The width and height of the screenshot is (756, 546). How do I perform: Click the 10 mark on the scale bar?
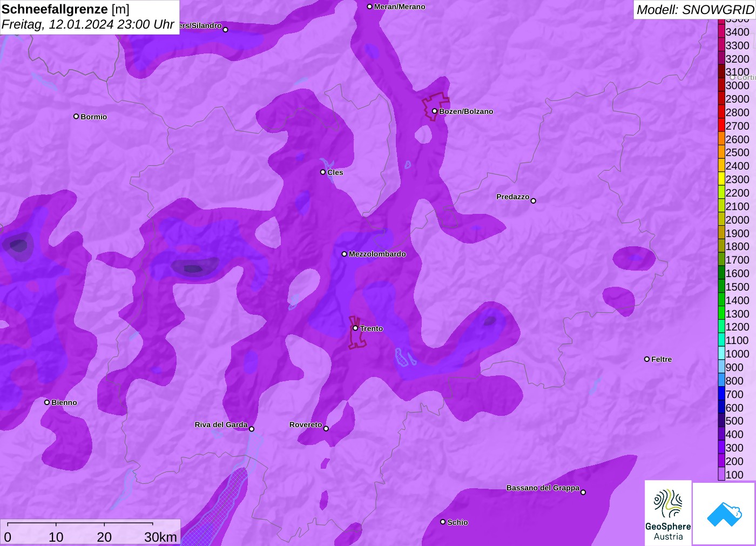click(56, 537)
